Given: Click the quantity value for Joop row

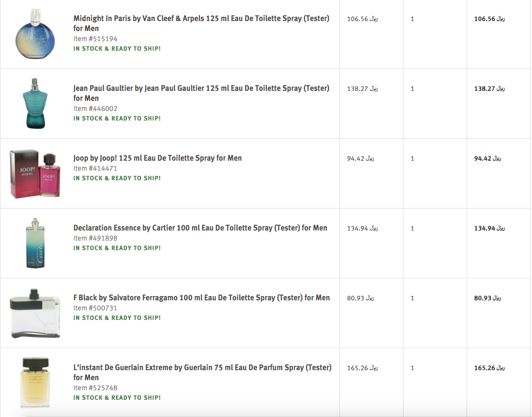Looking at the screenshot, I should [413, 158].
